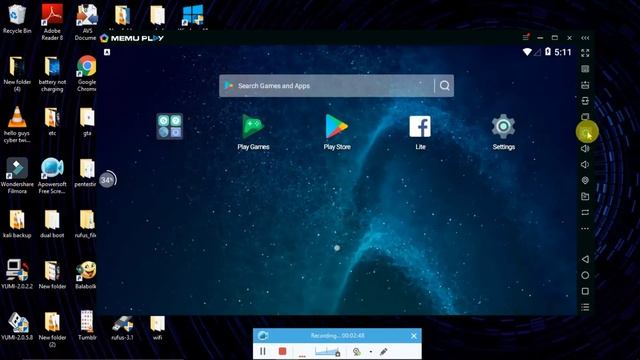Screen dimensions: 640x360
Task: Select the battery not charging folder
Action: tap(52, 73)
